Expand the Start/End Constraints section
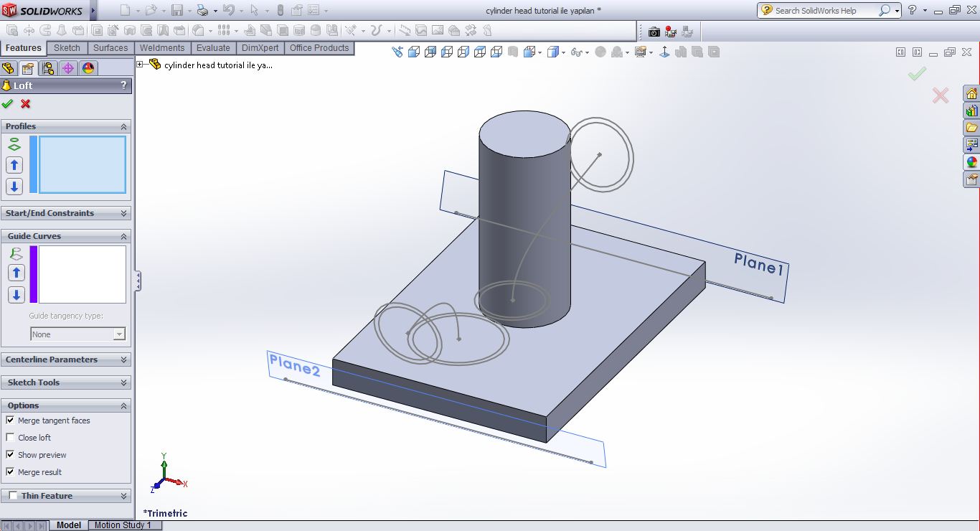The height and width of the screenshot is (531, 980). coord(123,213)
